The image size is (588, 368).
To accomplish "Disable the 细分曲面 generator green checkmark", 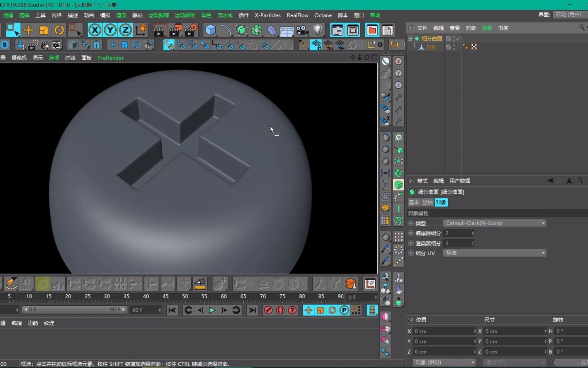I will [x=458, y=39].
